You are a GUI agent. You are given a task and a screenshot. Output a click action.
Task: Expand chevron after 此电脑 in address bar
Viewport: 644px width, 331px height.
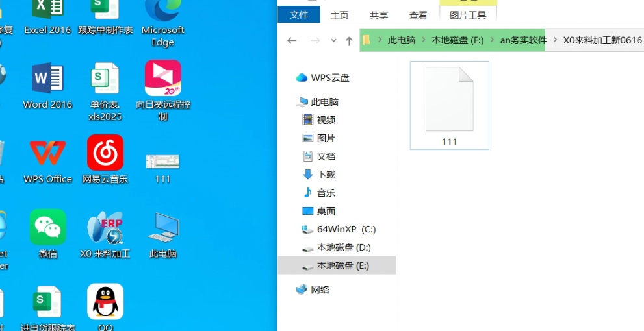423,40
